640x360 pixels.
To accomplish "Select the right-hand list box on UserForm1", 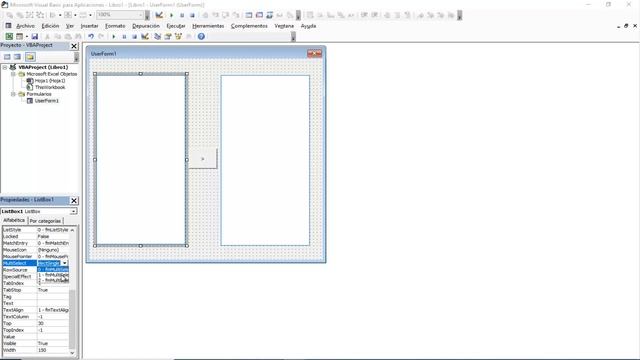I will click(x=265, y=160).
